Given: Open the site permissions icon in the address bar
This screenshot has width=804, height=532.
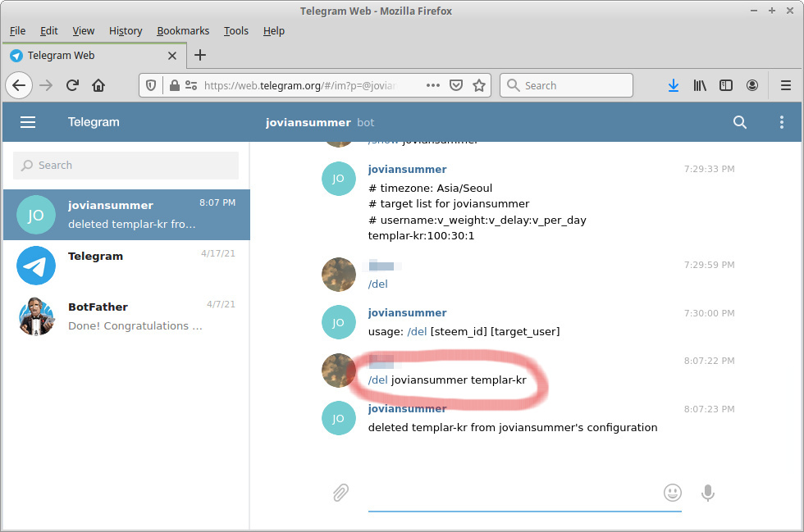Looking at the screenshot, I should pos(190,85).
